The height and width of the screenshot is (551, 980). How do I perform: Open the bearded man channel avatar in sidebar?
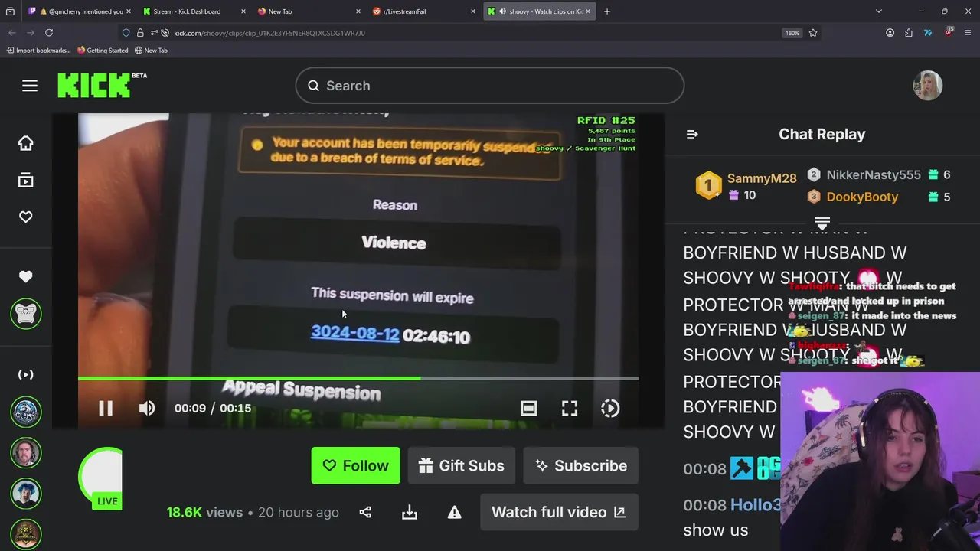point(26,452)
